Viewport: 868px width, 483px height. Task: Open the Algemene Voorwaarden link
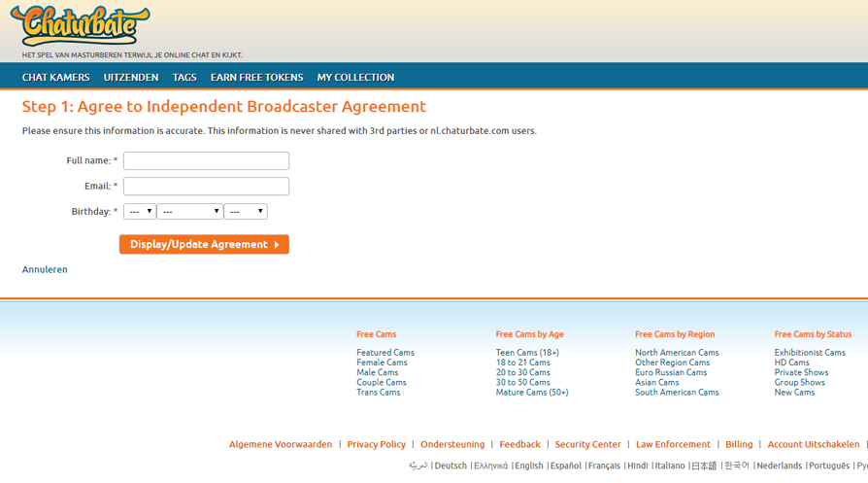(x=281, y=444)
